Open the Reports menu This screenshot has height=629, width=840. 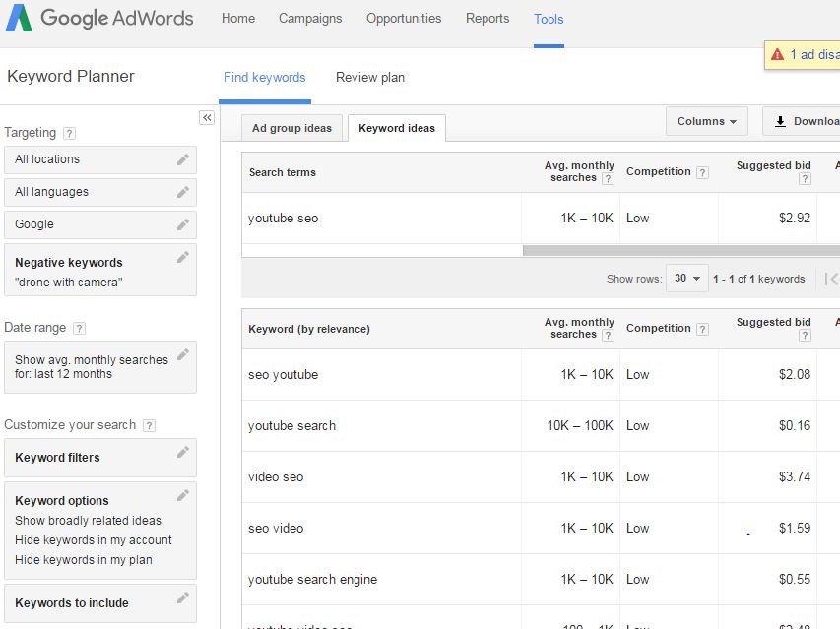(x=487, y=18)
